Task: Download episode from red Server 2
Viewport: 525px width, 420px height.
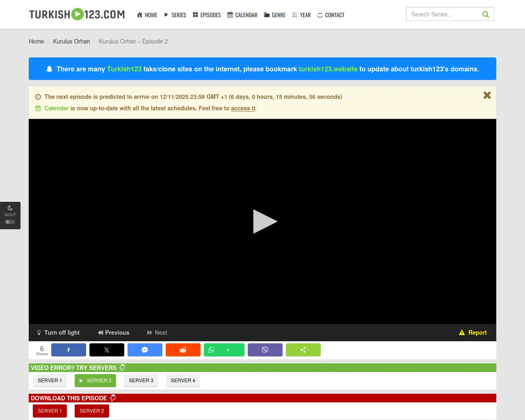Action: point(92,411)
